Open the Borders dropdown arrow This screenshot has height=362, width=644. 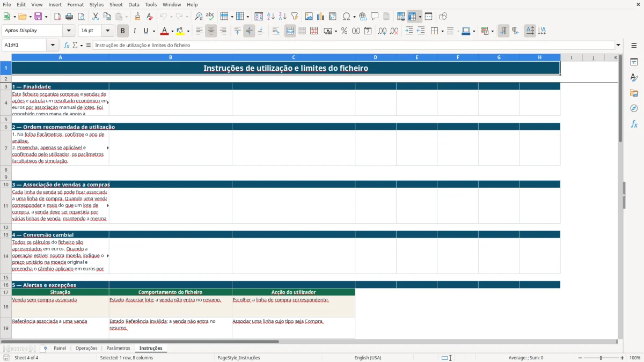pyautogui.click(x=442, y=31)
